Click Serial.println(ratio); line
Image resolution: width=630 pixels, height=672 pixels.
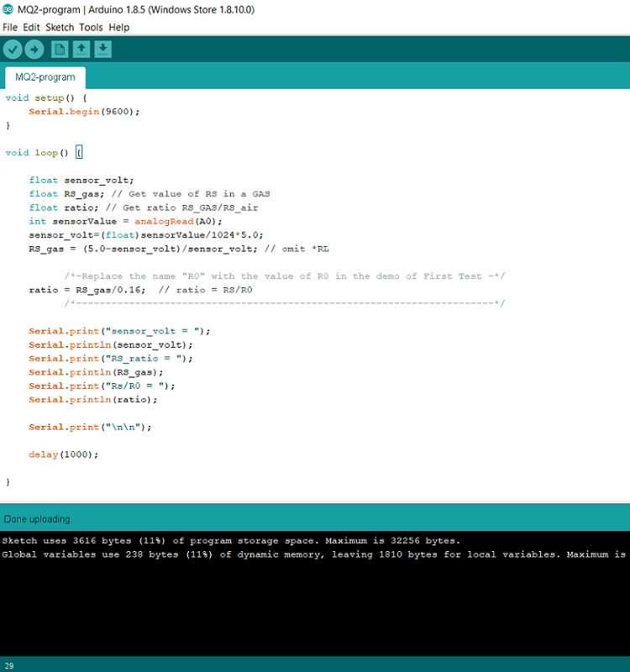(x=93, y=400)
